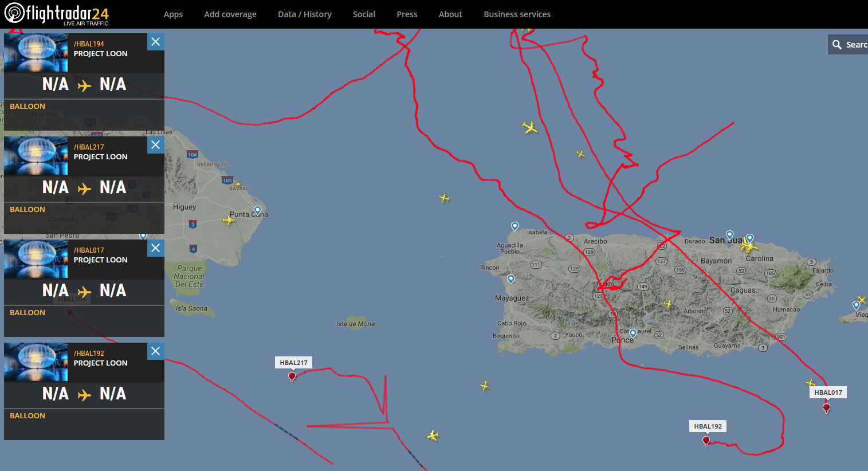868x471 pixels.
Task: Select the /HBAL192 callsign link
Action: point(89,354)
